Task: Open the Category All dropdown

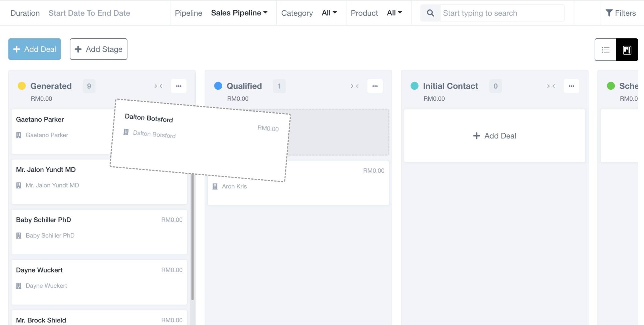Action: (329, 13)
